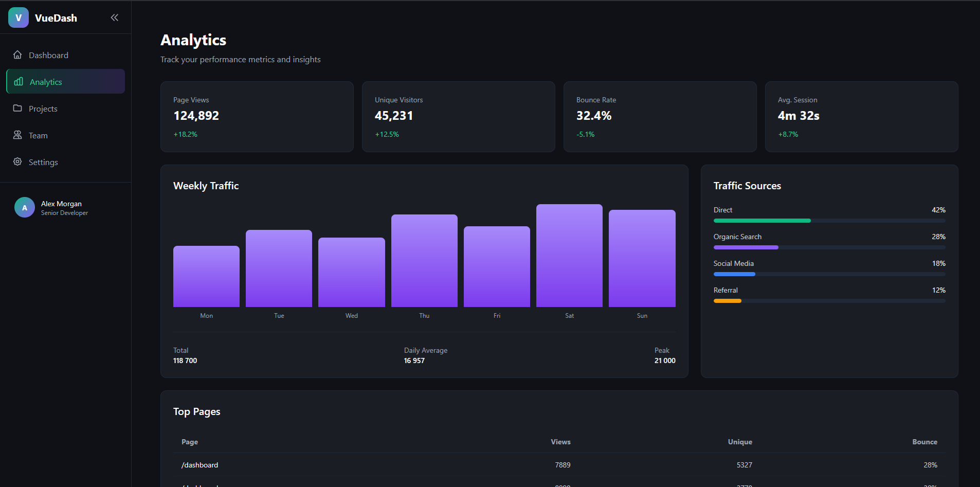
Task: Click the Sunday traffic bar
Action: point(642,259)
